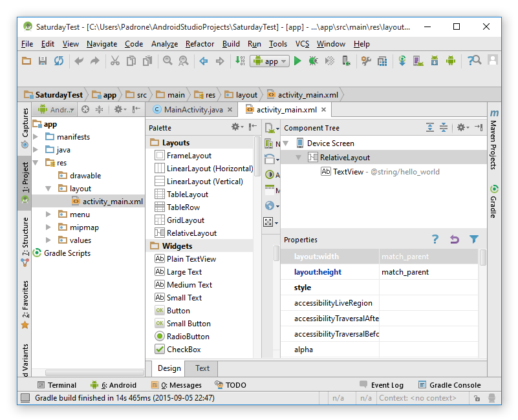Run the app with green play icon
The width and height of the screenshot is (518, 420).
[297, 61]
